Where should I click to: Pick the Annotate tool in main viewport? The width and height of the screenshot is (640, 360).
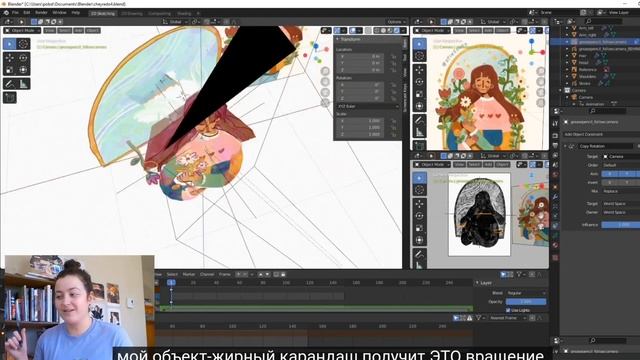10,84
